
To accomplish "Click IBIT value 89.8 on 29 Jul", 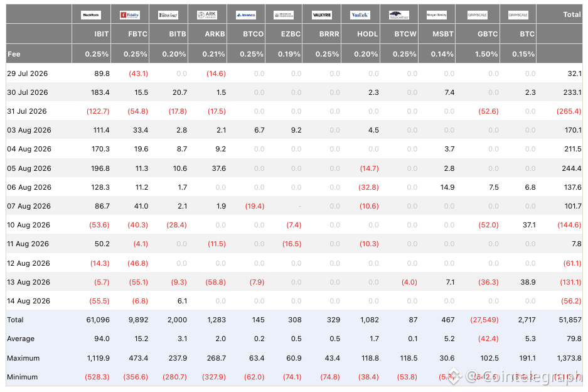I will pyautogui.click(x=102, y=73).
